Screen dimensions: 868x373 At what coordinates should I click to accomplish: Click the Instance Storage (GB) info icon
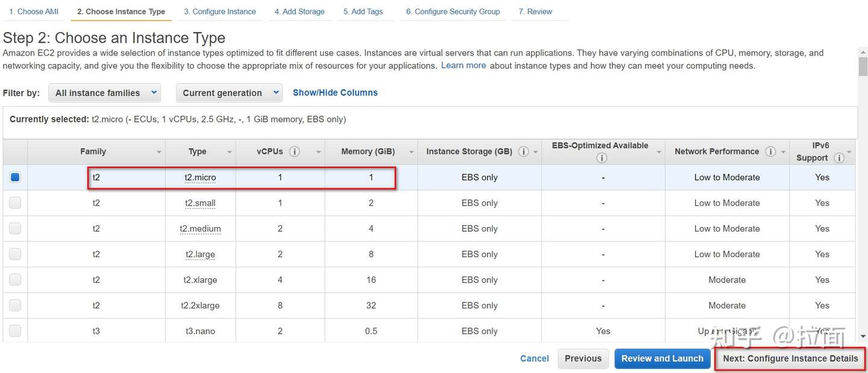(524, 151)
